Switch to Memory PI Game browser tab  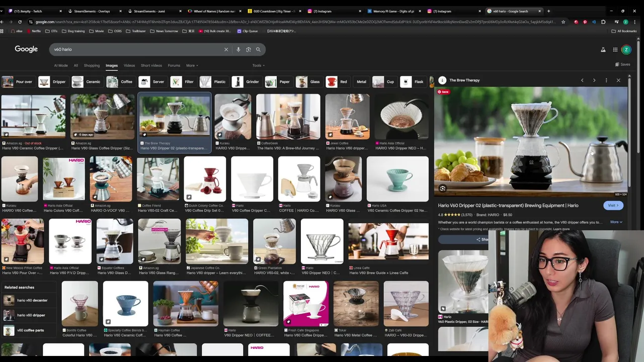click(393, 11)
